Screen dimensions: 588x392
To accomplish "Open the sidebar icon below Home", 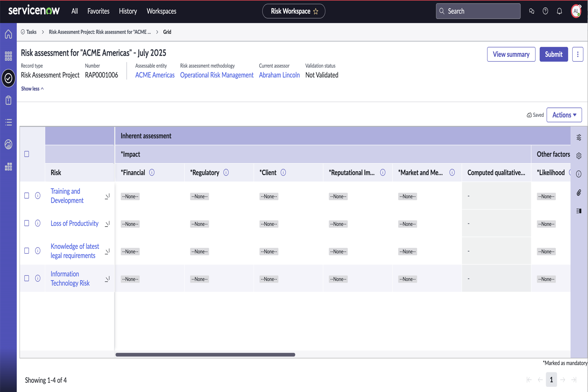I will 8,56.
